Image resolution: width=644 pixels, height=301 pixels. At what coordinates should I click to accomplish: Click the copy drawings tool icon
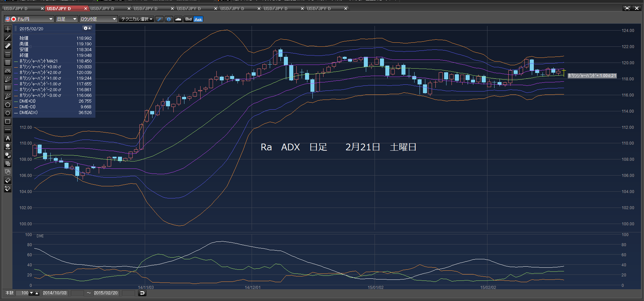tap(8, 163)
